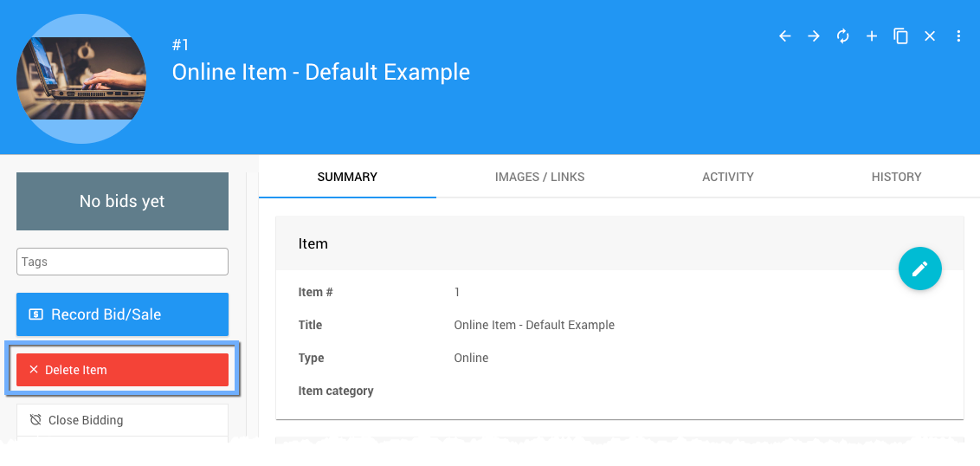Switch to the Activity tab

click(727, 177)
